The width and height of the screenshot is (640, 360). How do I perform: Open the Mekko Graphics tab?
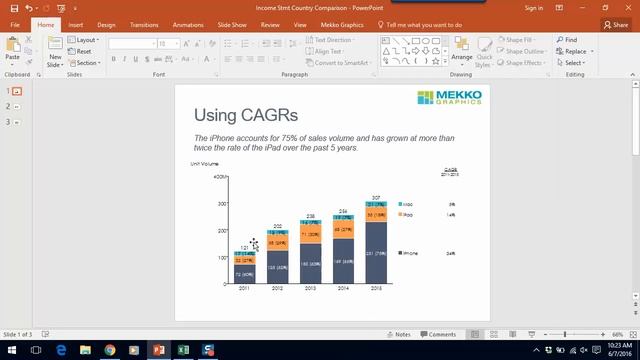[342, 25]
